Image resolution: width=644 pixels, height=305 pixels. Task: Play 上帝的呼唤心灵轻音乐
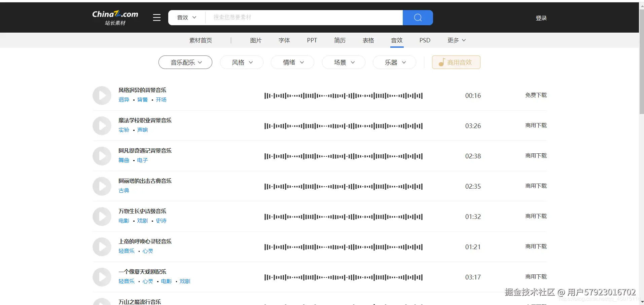point(102,246)
